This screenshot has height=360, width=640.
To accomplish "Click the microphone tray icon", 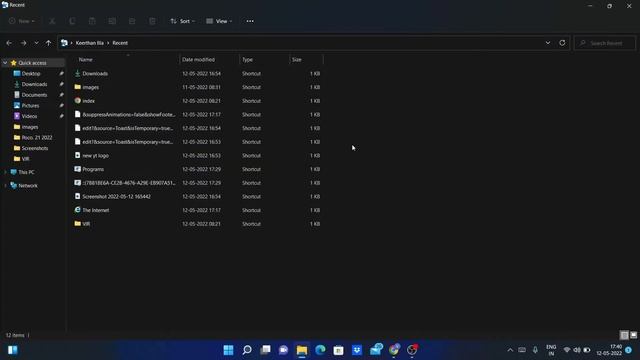I will (x=535, y=350).
